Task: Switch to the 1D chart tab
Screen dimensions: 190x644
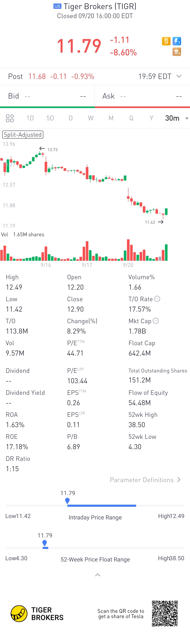Action: [30, 118]
